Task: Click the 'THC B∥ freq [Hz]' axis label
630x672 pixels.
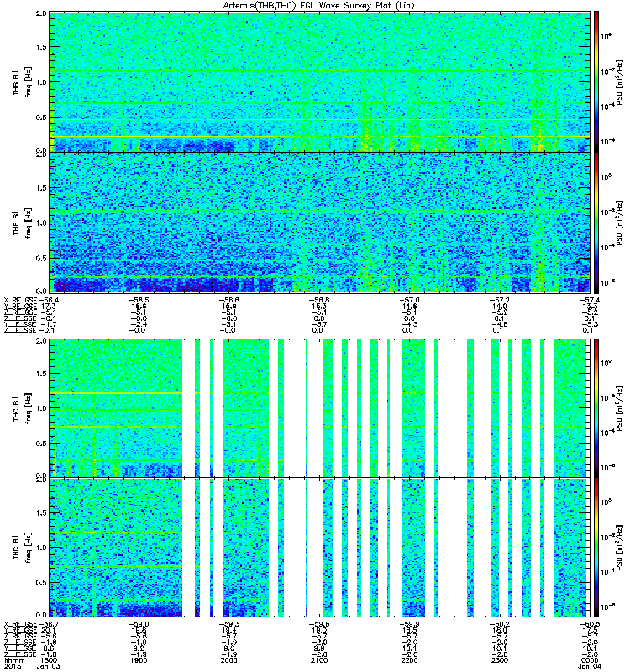Action: click(x=22, y=548)
